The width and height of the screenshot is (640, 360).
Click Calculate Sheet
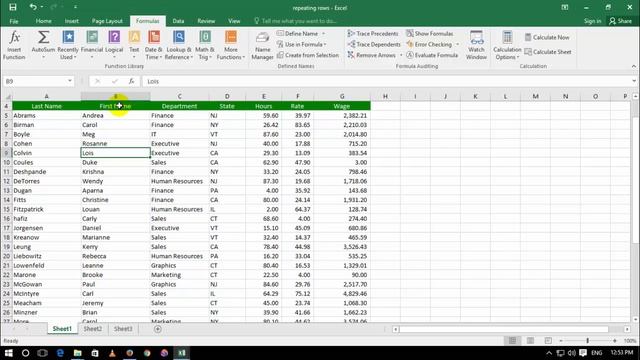pos(548,52)
